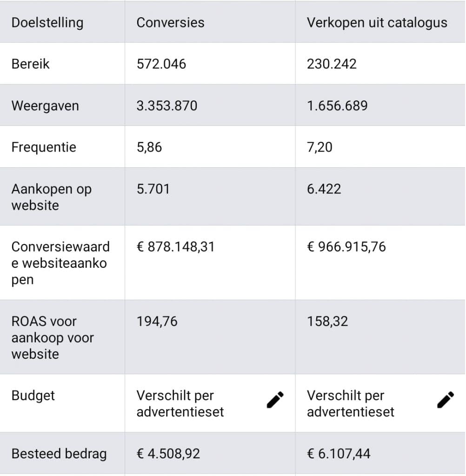This screenshot has width=466, height=476.
Task: Click conversion value € 878.148,31
Action: (x=176, y=246)
